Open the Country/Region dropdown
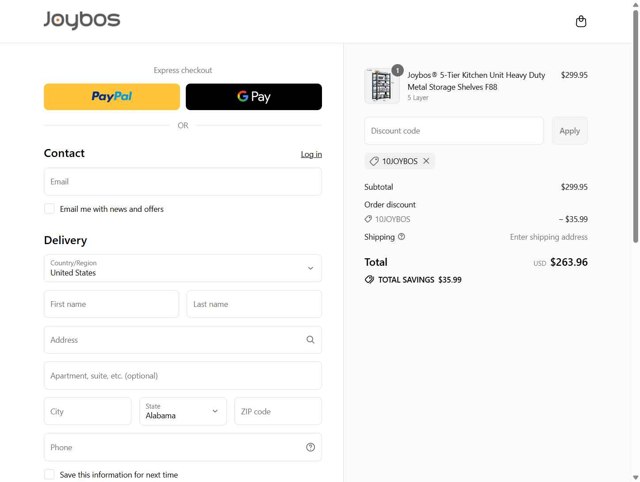The height and width of the screenshot is (482, 640). (x=183, y=268)
